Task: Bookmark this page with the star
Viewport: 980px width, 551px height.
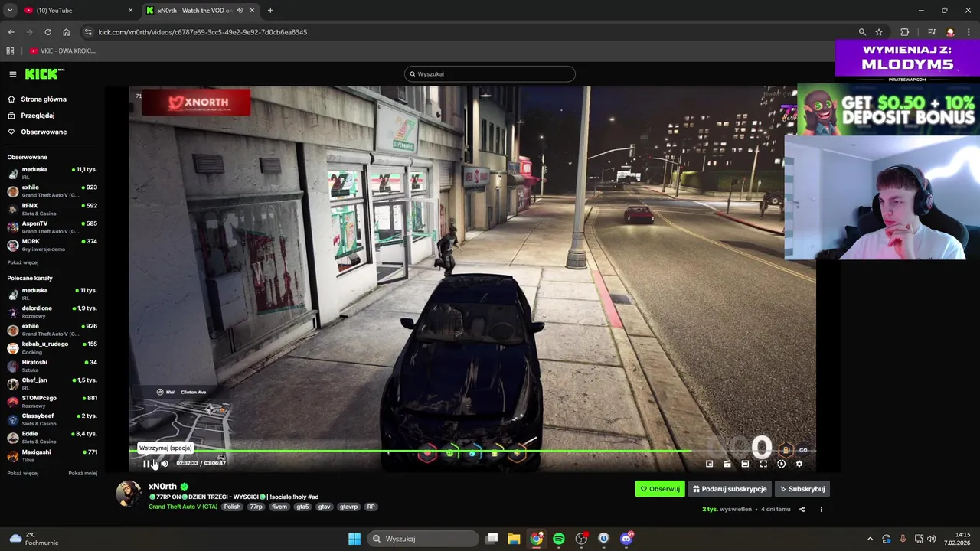Action: 879,32
